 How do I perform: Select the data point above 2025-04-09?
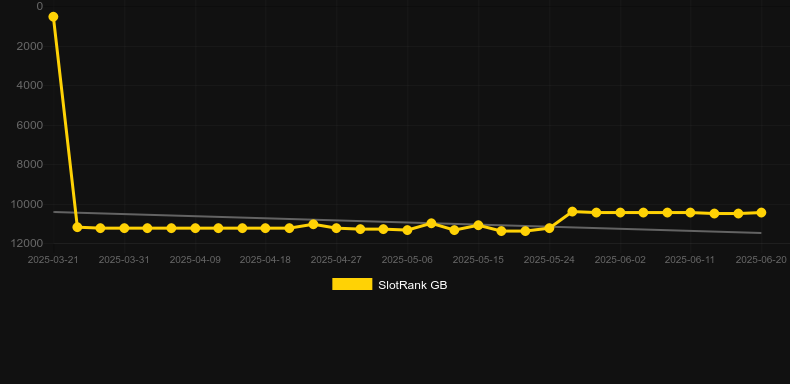pos(195,228)
